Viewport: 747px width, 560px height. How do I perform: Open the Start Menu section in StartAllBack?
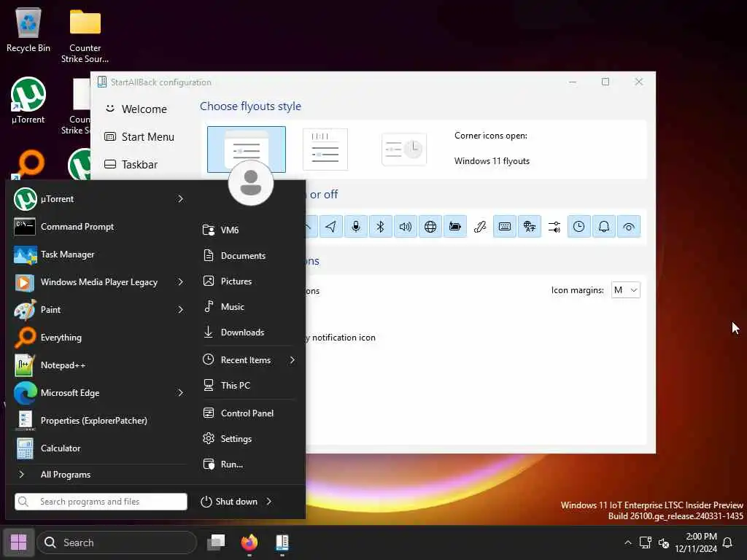click(139, 136)
